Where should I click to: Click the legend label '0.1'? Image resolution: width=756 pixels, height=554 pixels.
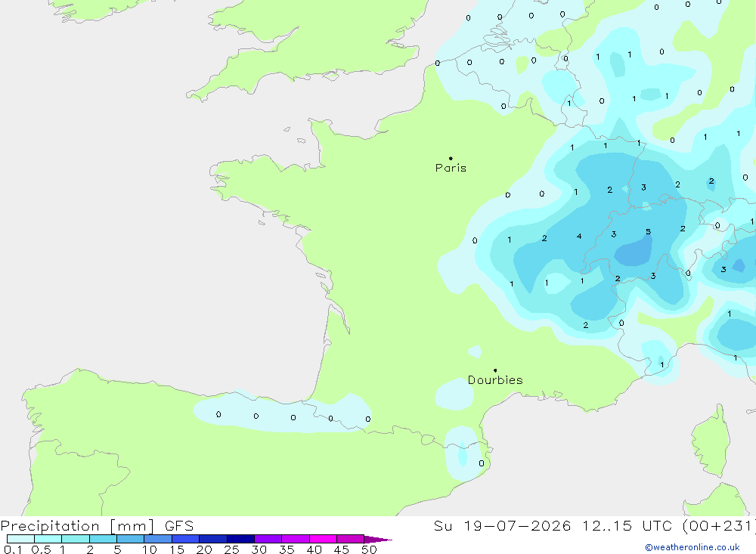click(13, 549)
